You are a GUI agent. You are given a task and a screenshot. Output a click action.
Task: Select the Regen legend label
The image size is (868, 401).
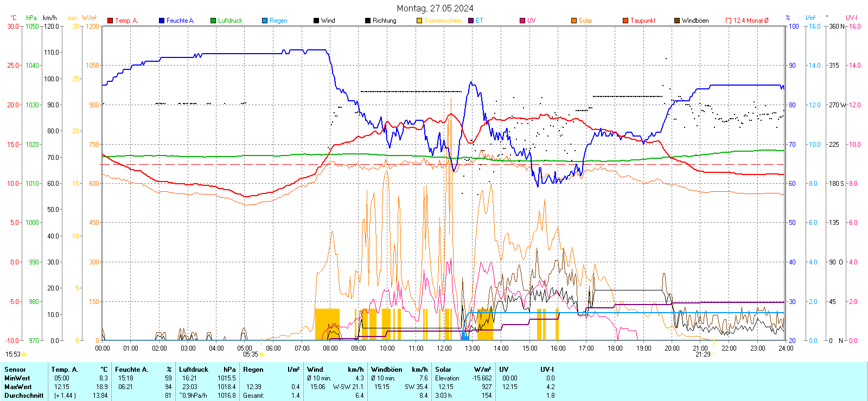click(x=278, y=21)
